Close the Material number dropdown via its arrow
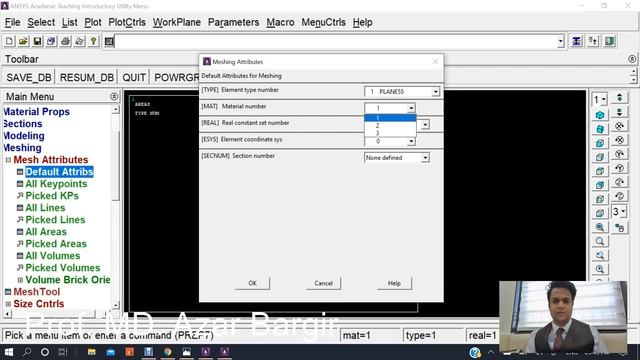The image size is (640, 360). point(411,108)
